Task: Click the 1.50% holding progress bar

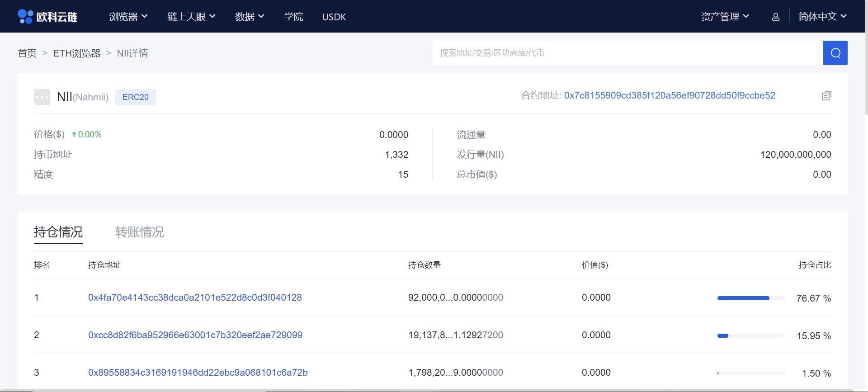Action: pos(751,373)
